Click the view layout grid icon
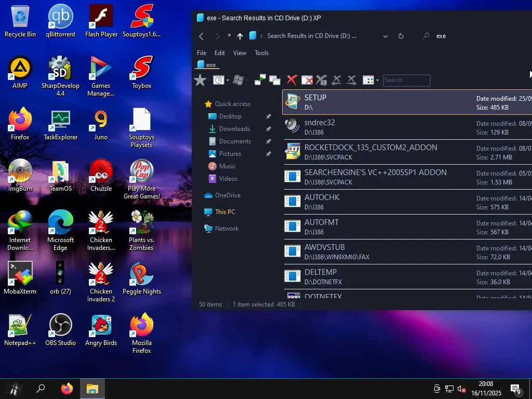The height and width of the screenshot is (399, 532). (x=368, y=80)
